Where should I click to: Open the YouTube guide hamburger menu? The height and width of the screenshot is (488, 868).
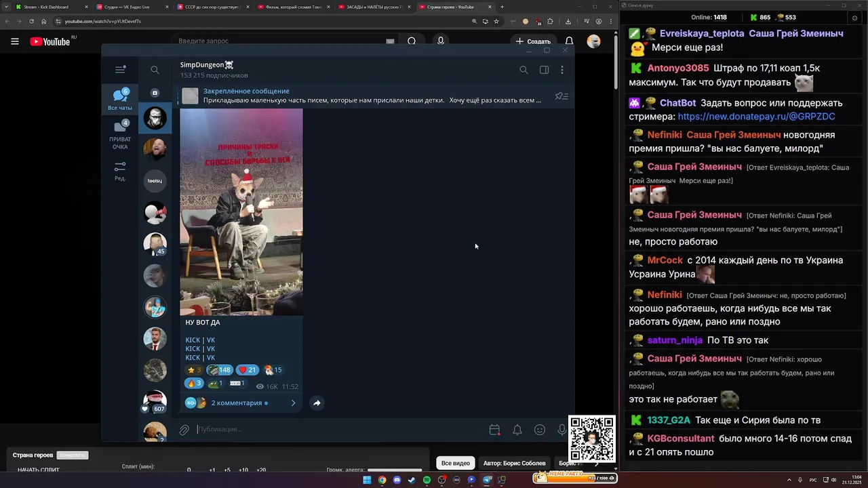(x=15, y=41)
